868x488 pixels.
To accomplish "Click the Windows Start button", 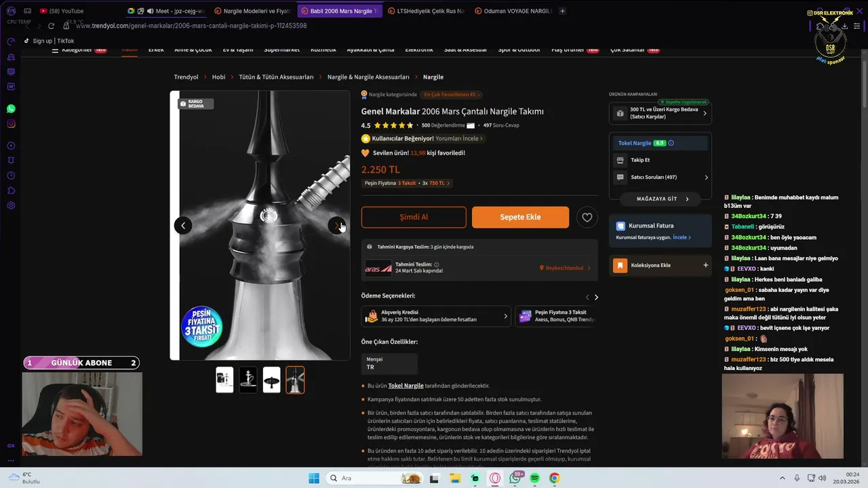I will pyautogui.click(x=314, y=479).
